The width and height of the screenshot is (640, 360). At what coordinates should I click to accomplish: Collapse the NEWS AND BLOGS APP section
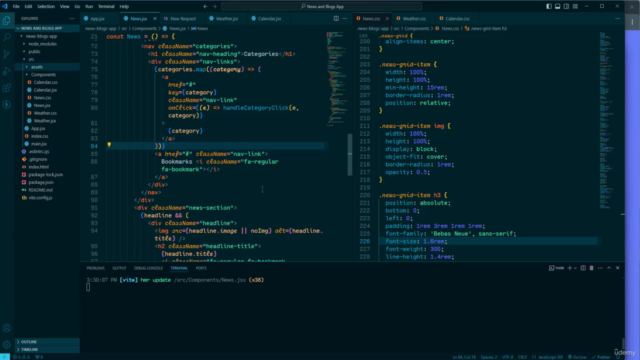coord(47,28)
